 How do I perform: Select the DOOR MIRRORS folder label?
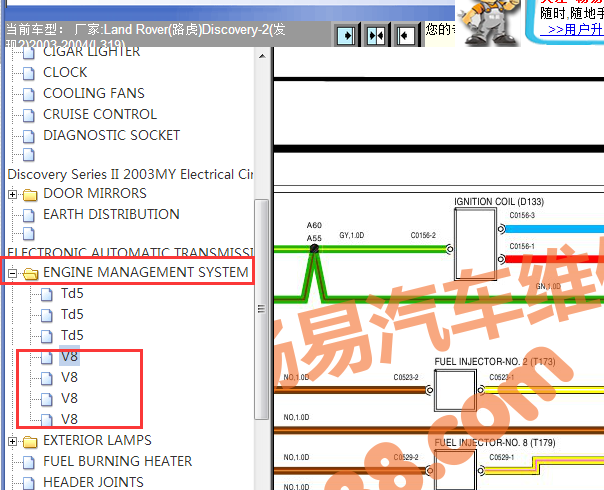coord(95,193)
